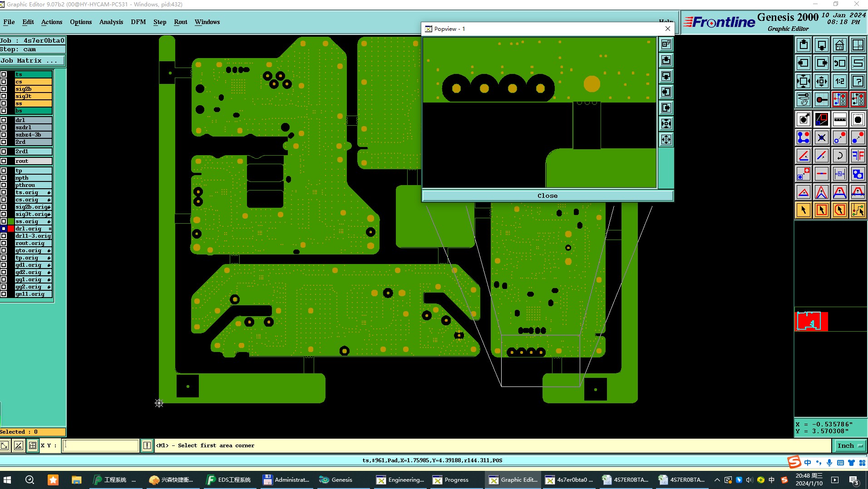Click the Close button in Popview
Screen dimensions: 868x489
click(x=547, y=196)
